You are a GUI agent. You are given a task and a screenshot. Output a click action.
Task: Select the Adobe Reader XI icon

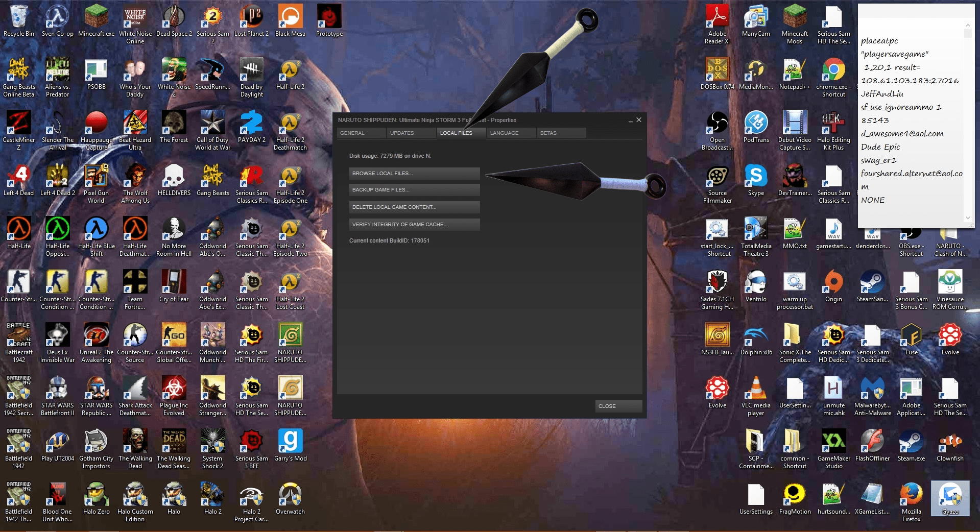tap(718, 24)
